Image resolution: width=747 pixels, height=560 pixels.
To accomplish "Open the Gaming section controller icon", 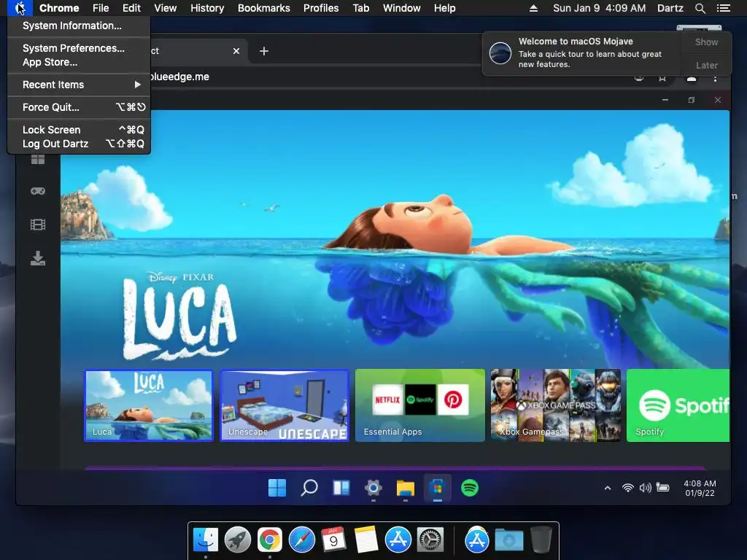I will [38, 191].
